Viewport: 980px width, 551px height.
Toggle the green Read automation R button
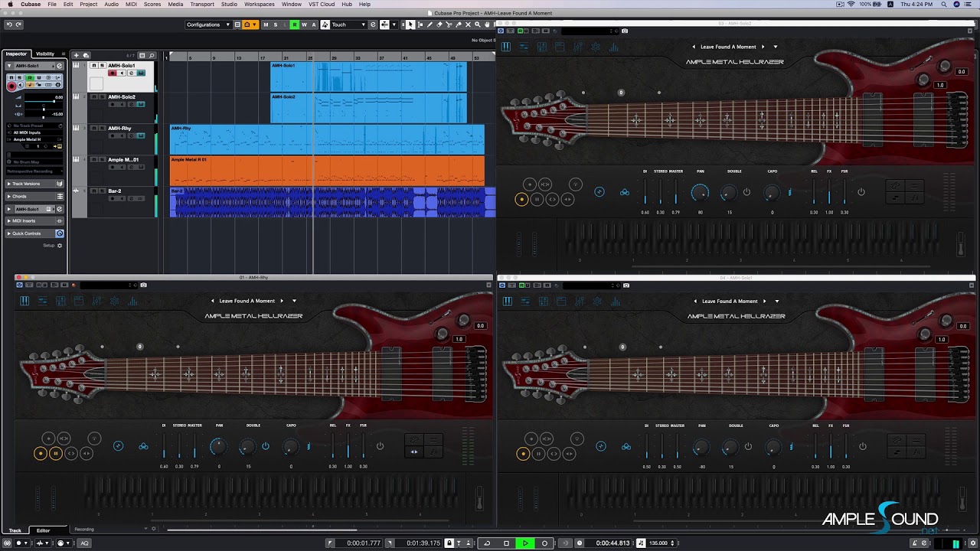coord(294,24)
